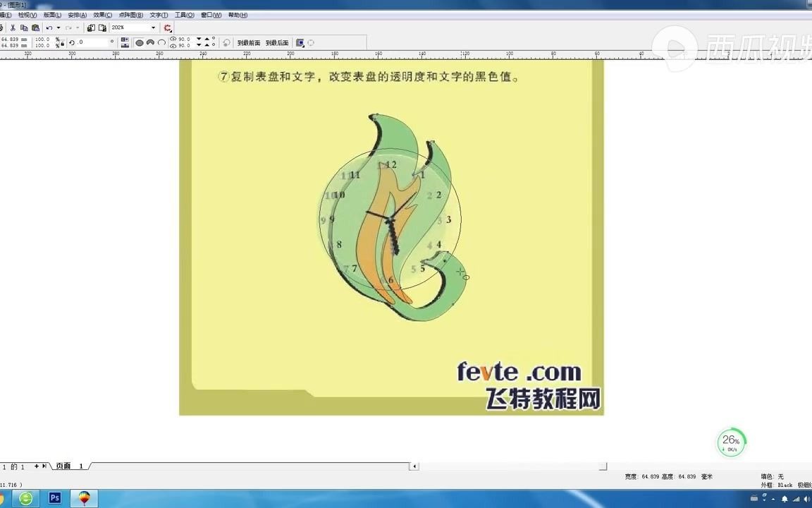Select the Cut (scissors) icon
812x508 pixels.
click(x=12, y=28)
